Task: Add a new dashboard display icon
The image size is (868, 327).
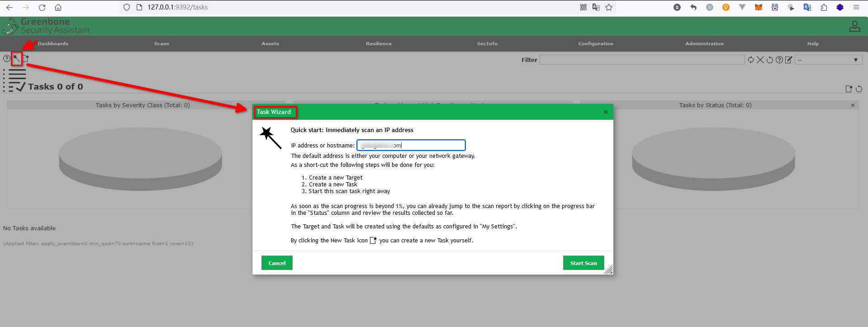Action: 849,89
